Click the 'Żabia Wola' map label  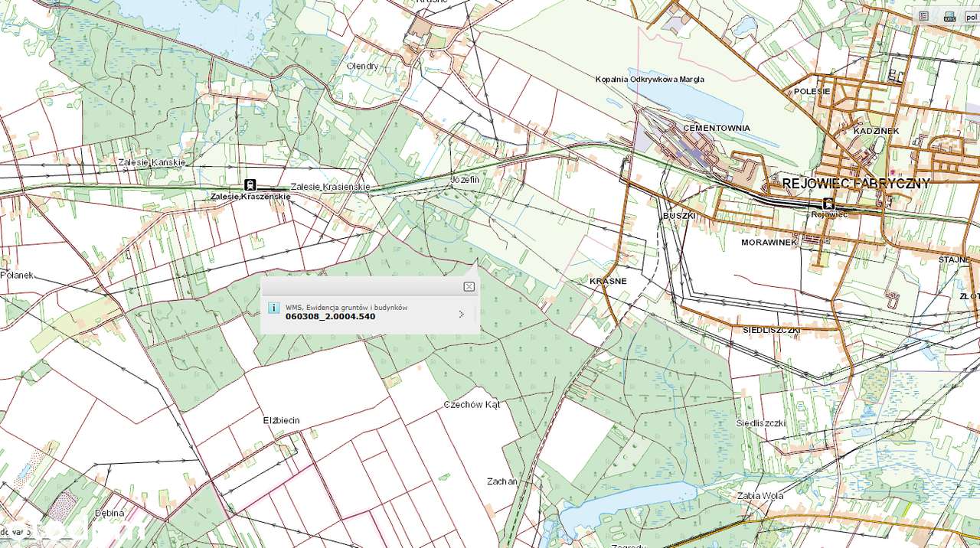pos(760,495)
